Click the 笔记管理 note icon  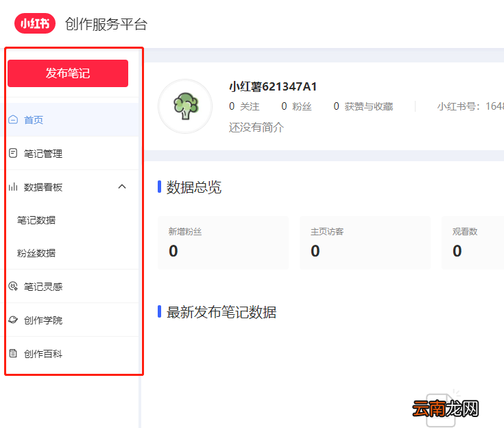[13, 153]
